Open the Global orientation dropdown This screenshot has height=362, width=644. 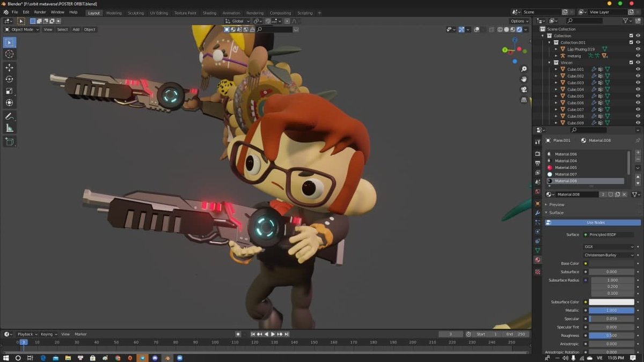click(238, 21)
